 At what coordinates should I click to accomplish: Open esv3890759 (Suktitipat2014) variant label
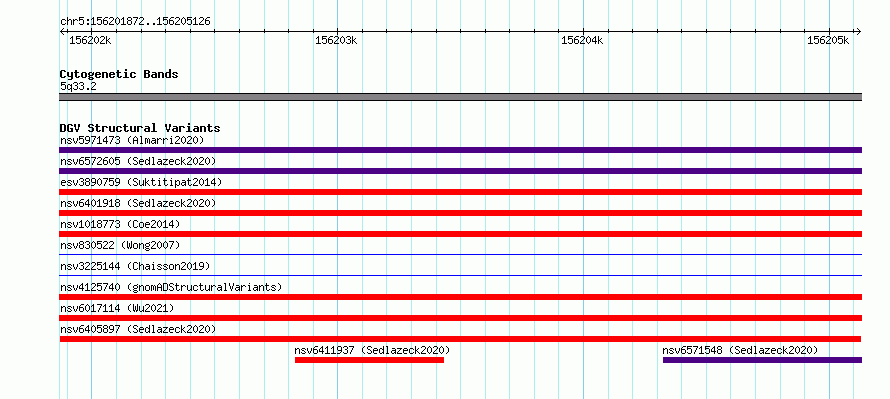tap(141, 182)
